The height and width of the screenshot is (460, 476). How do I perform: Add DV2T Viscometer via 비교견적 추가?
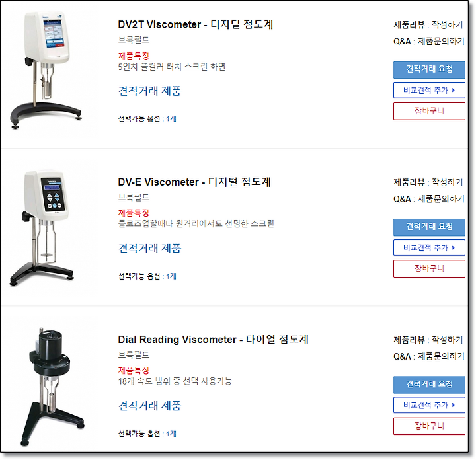tap(429, 90)
